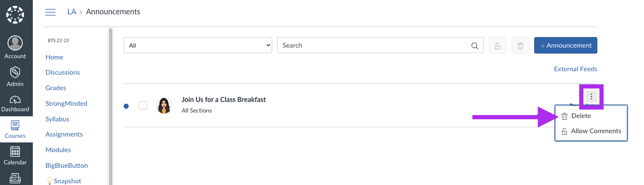Go to the Dashboard speedometer icon

coord(15,99)
